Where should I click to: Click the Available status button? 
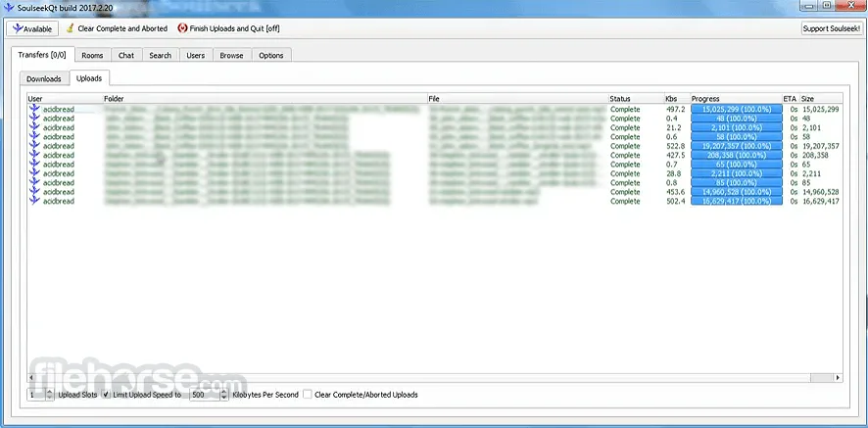pyautogui.click(x=32, y=28)
